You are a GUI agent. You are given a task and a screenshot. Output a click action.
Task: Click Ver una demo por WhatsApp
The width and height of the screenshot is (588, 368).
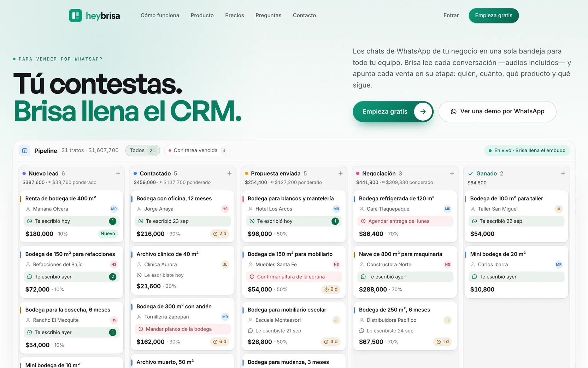(498, 111)
